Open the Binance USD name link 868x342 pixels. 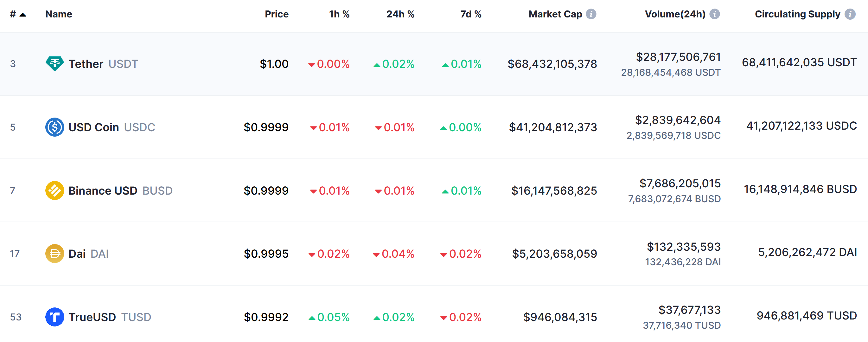point(103,190)
